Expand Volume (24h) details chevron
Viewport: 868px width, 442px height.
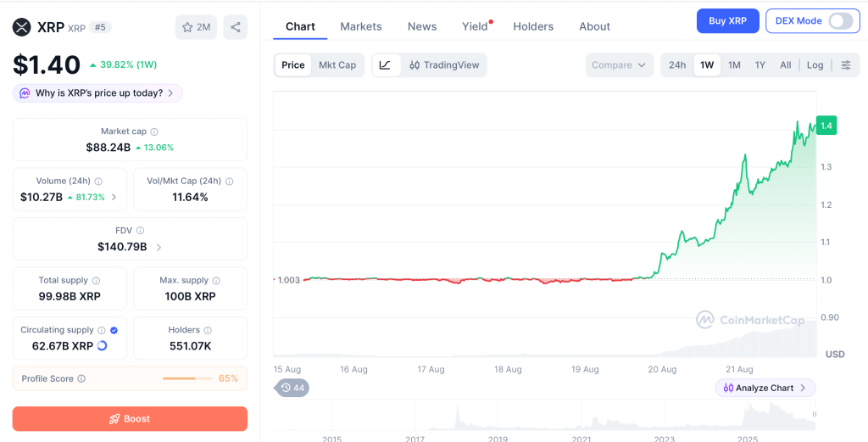(114, 197)
